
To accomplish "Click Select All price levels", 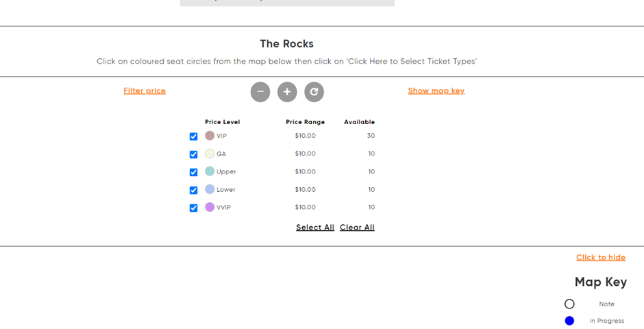I will (x=315, y=227).
